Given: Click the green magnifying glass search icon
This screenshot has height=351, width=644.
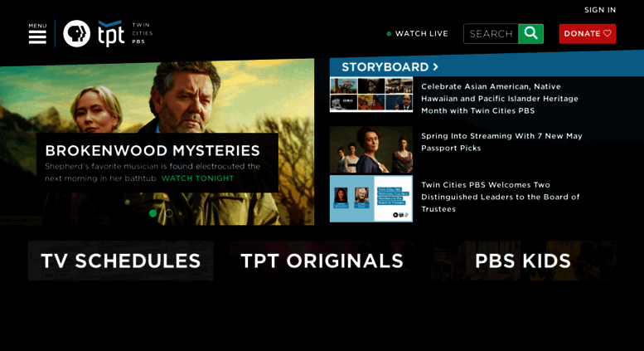Looking at the screenshot, I should coord(530,34).
